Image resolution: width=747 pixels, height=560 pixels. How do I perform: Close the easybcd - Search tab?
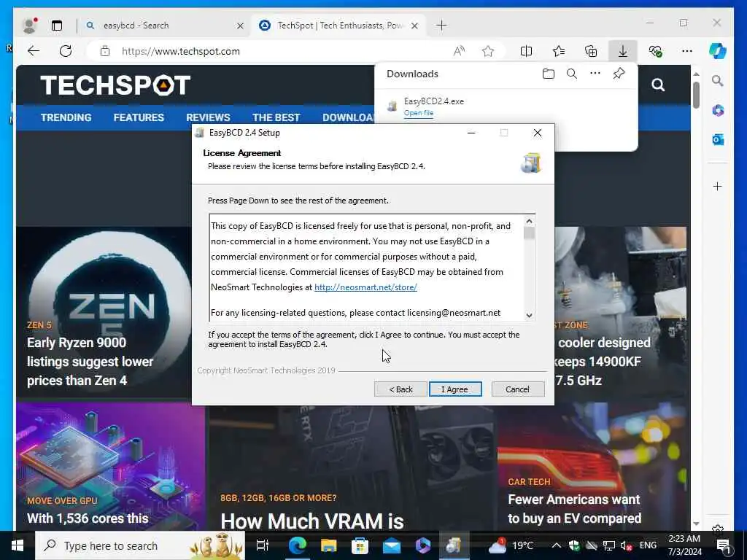pos(240,26)
